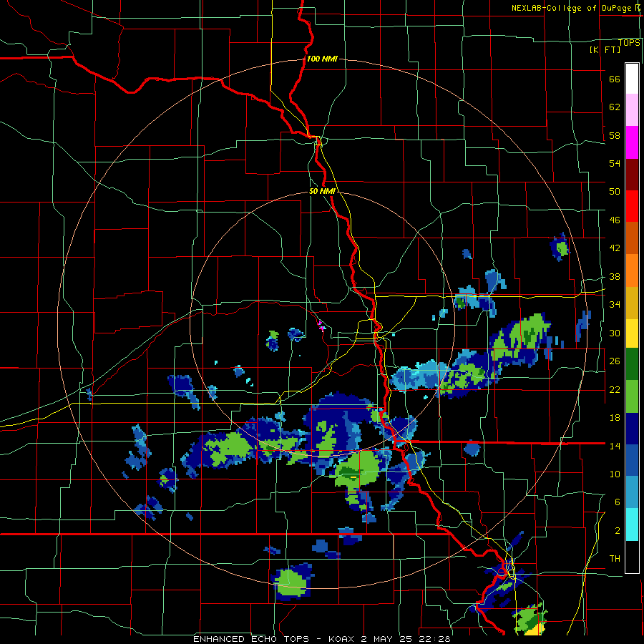The width and height of the screenshot is (644, 644).
Task: Select the "34" scale value
Action: coord(615,305)
